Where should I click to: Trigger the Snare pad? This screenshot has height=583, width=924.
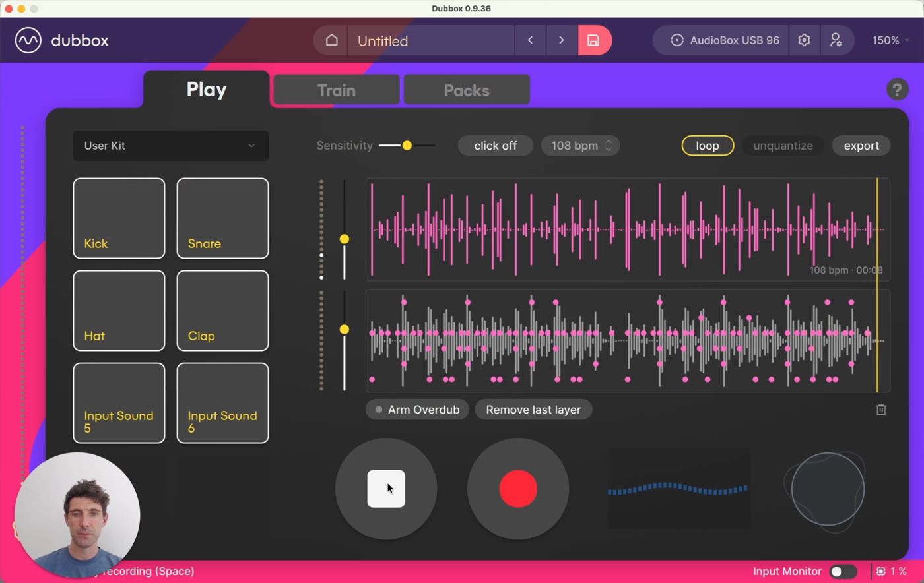coord(222,218)
